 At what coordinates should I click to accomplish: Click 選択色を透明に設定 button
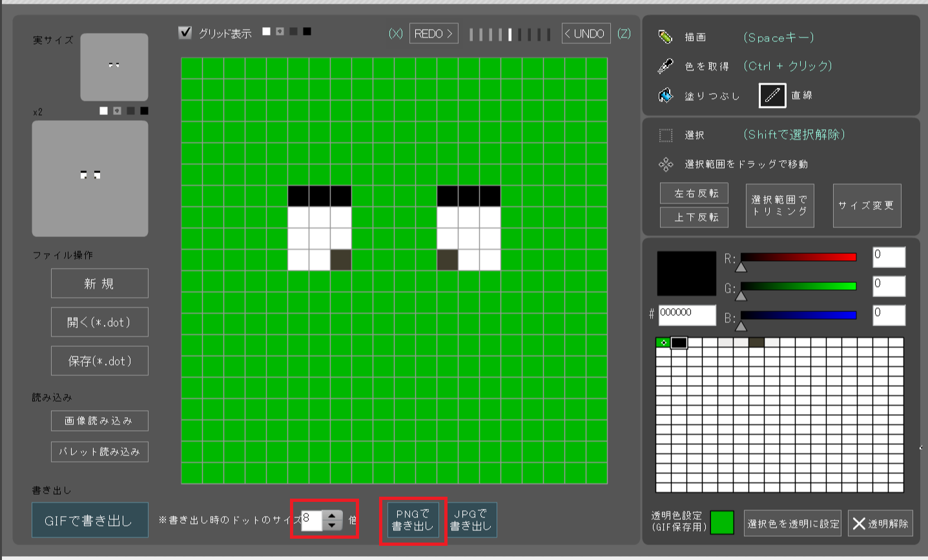(793, 524)
